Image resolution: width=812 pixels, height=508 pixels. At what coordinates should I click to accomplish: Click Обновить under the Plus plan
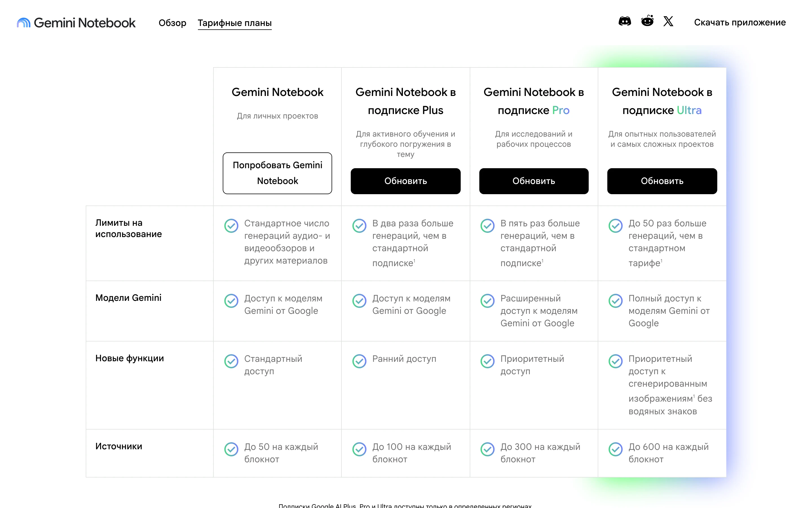pos(406,181)
